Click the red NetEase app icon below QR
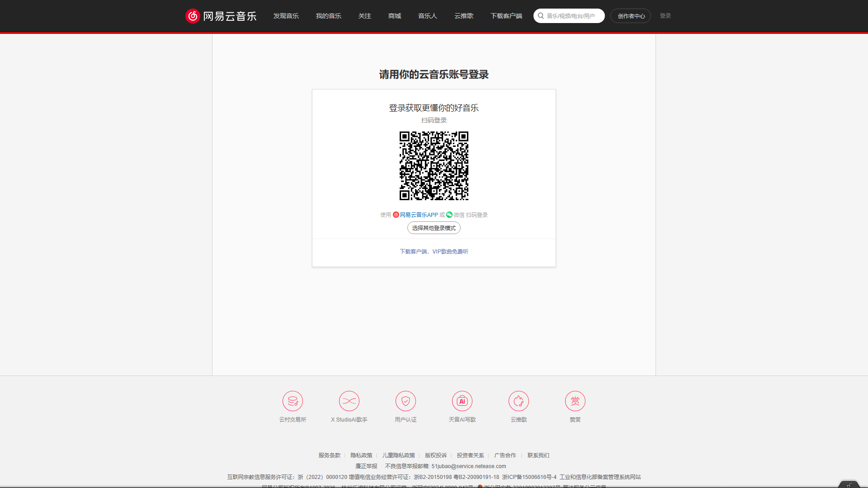Viewport: 868px width, 488px height. tap(396, 215)
